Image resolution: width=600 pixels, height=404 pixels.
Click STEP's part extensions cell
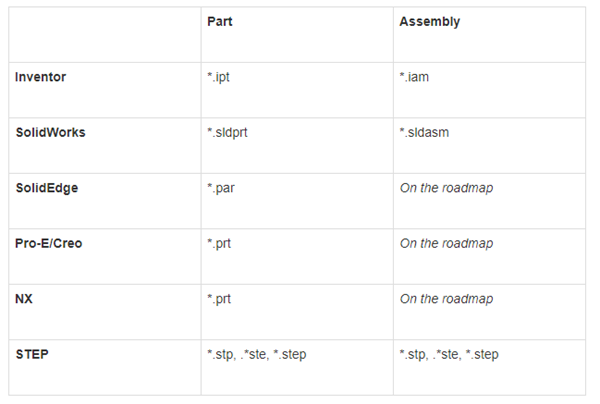pyautogui.click(x=256, y=354)
